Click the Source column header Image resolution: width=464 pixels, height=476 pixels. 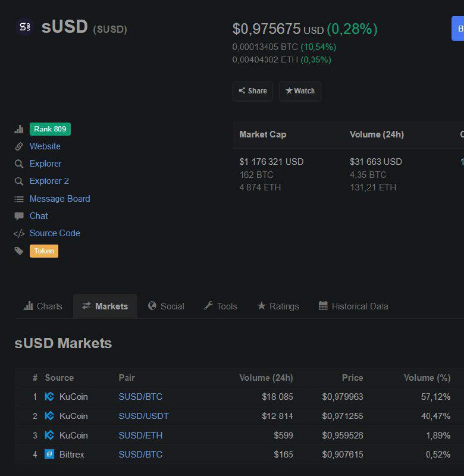point(59,378)
